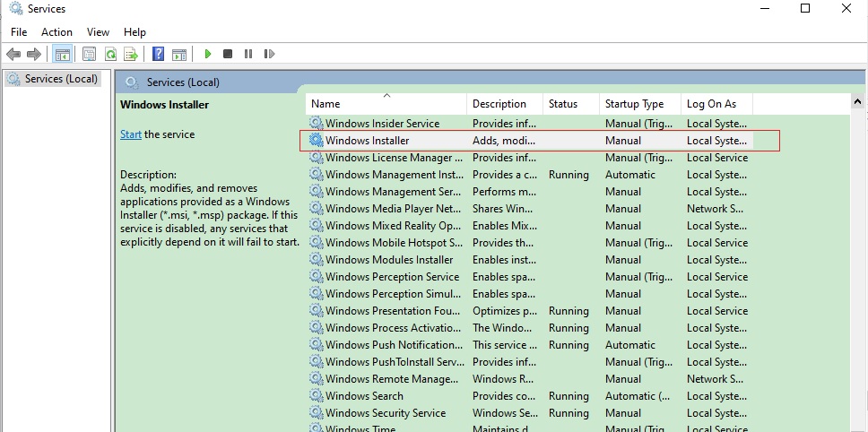Click gear icon beside Windows Remote Management
This screenshot has height=432, width=868.
click(x=317, y=378)
